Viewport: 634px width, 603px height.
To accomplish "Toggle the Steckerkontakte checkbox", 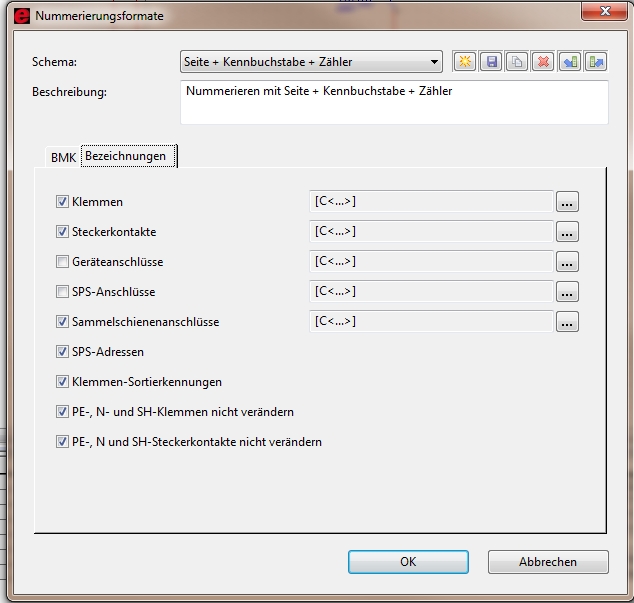I will tap(62, 231).
